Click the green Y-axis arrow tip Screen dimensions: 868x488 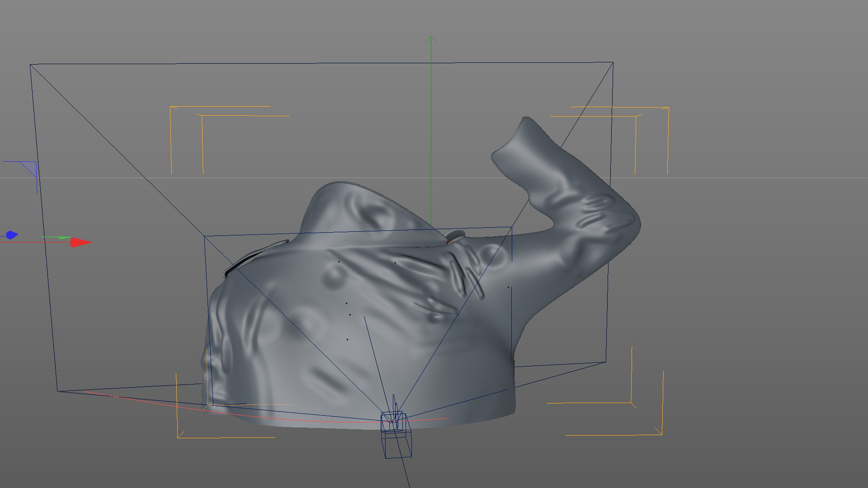(431, 40)
